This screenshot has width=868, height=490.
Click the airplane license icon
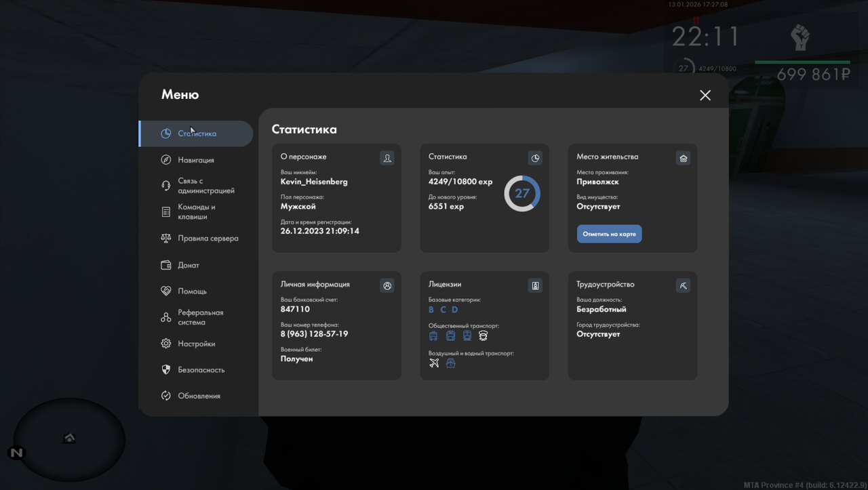434,363
